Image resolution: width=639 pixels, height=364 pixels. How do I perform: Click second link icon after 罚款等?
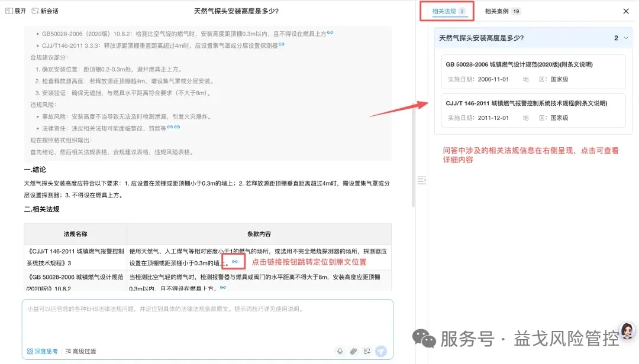tap(177, 127)
